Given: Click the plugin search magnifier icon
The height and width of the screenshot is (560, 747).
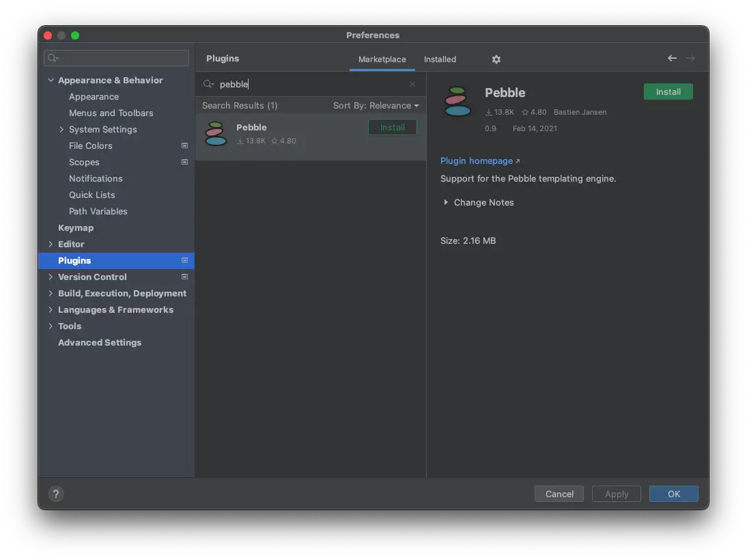Looking at the screenshot, I should pos(208,85).
